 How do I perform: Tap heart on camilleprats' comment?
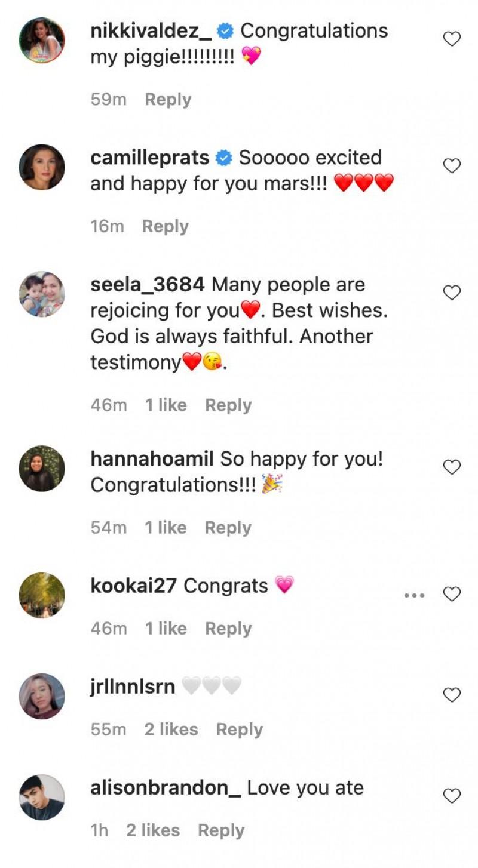tap(452, 166)
